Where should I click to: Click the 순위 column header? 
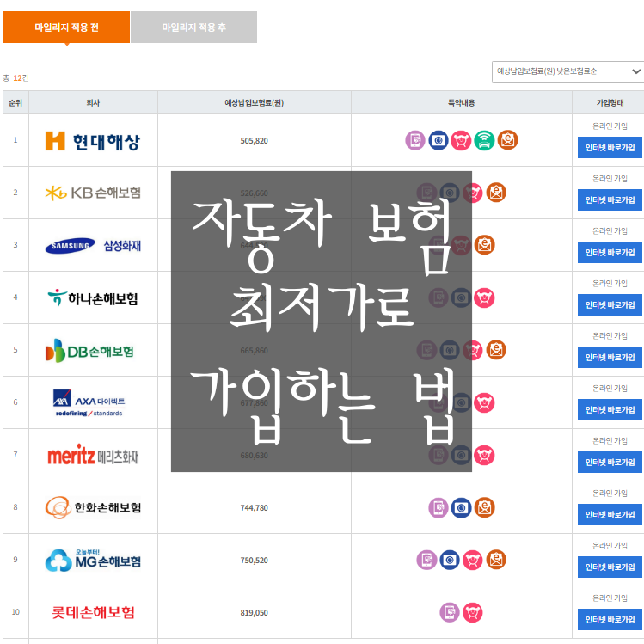[x=15, y=102]
